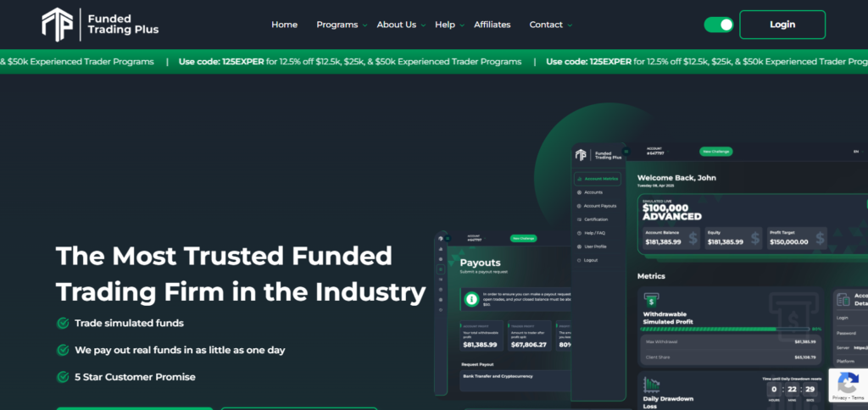
Task: Open the About Us menu item
Action: tap(397, 25)
